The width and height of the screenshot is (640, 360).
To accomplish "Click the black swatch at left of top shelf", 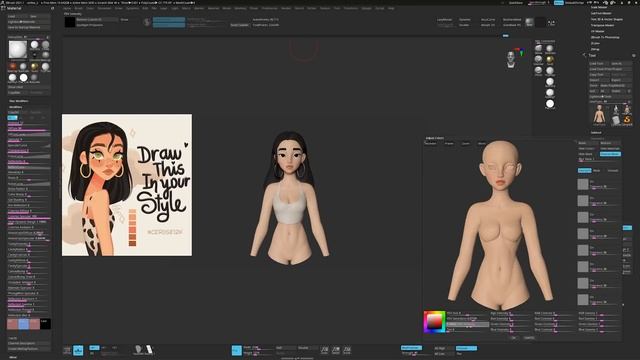I will tap(70, 22).
